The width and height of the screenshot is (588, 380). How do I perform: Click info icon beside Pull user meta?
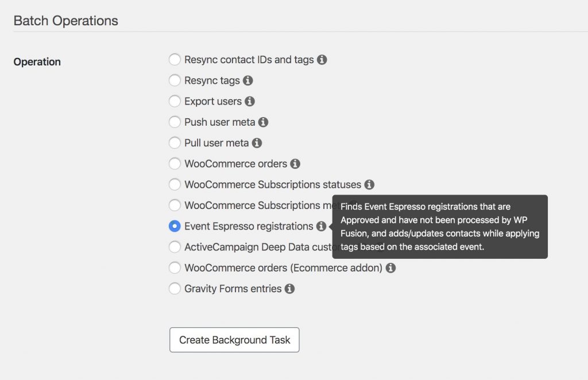click(257, 143)
